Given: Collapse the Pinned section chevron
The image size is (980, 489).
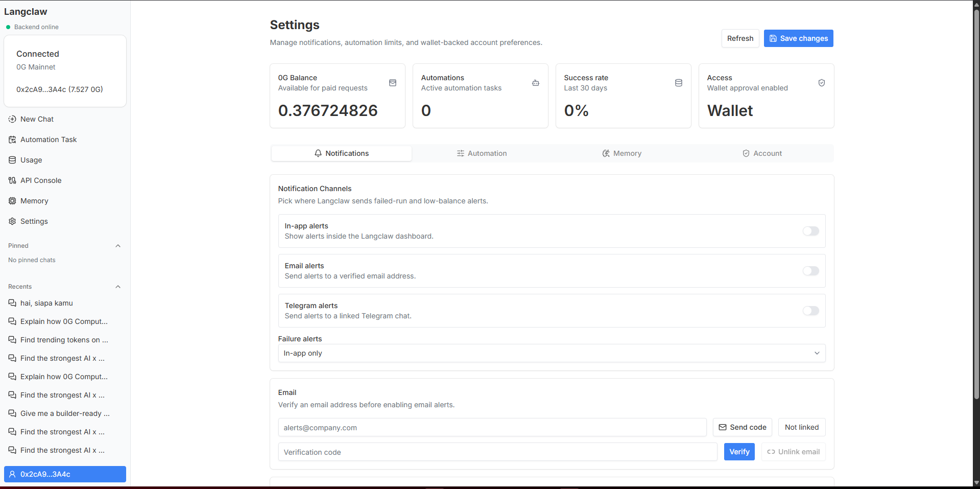Looking at the screenshot, I should tap(118, 246).
